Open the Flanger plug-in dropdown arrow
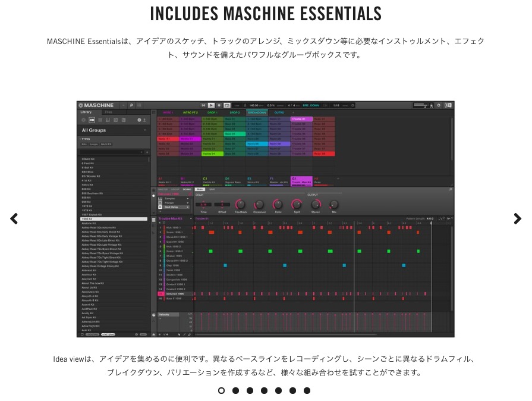The width and height of the screenshot is (532, 401). click(x=188, y=203)
